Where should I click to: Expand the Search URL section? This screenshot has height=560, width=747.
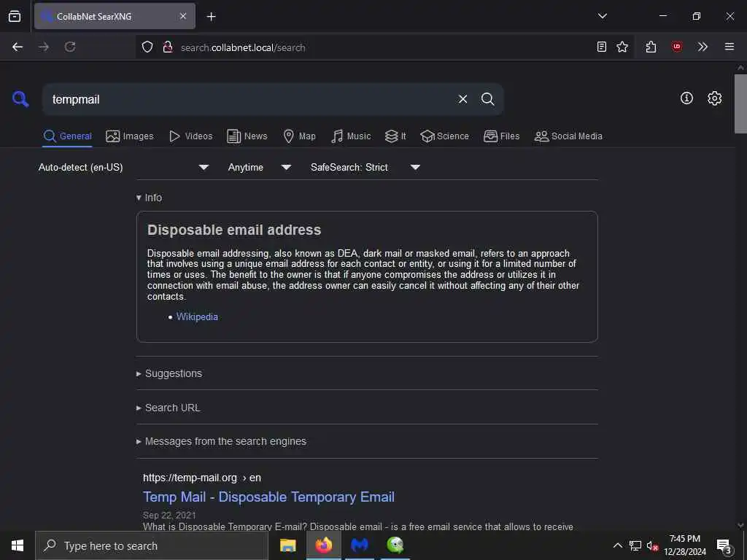[169, 408]
